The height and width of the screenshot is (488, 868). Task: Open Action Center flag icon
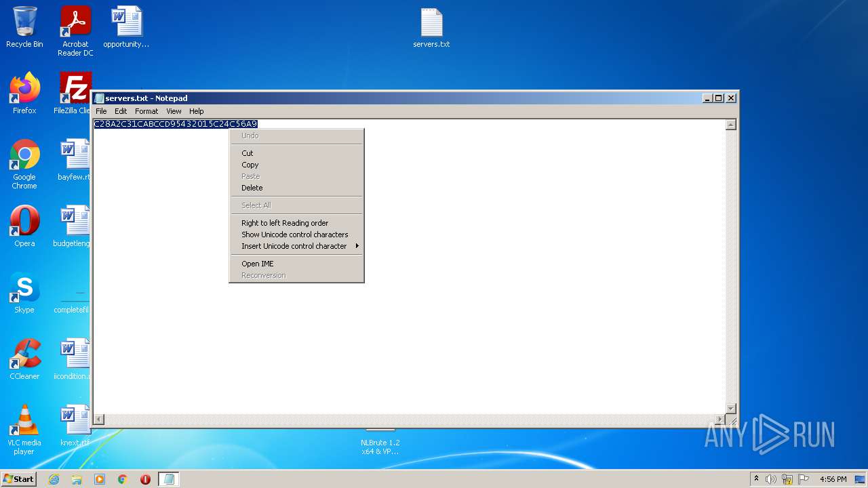pos(804,479)
